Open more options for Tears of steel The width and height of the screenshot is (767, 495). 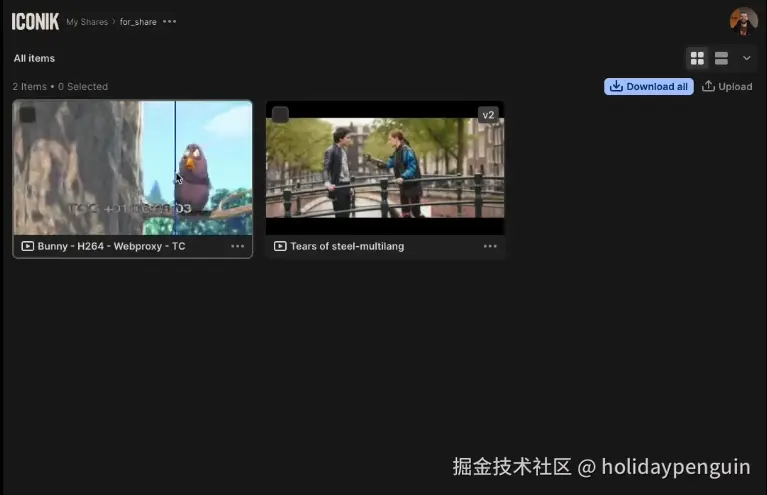pyautogui.click(x=490, y=246)
